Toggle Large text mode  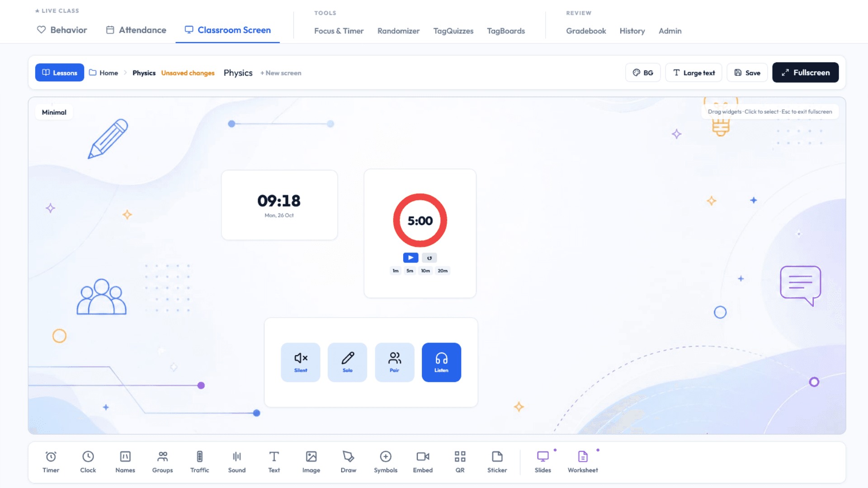(693, 73)
